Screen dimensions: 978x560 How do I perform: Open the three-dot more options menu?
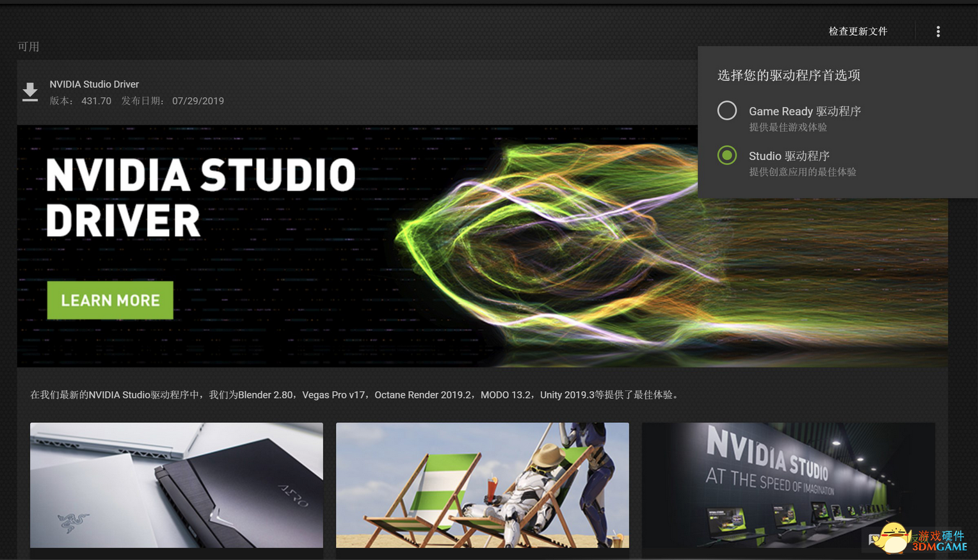click(x=938, y=31)
